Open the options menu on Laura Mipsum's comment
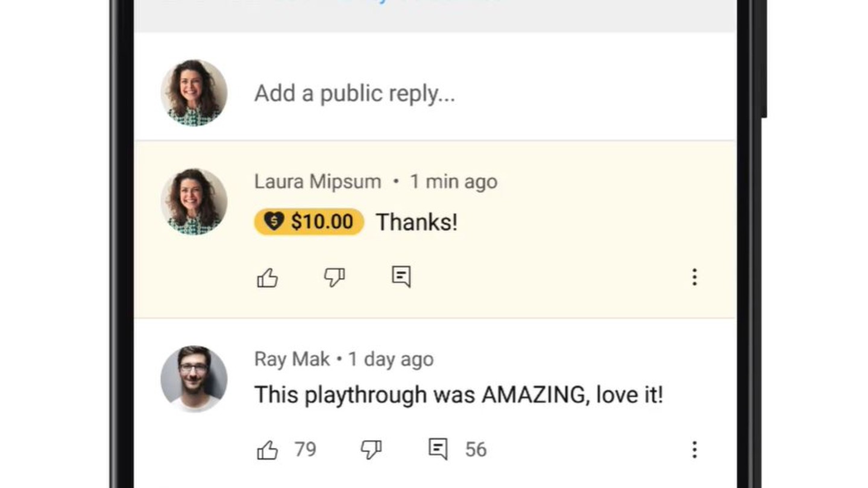 pyautogui.click(x=694, y=277)
